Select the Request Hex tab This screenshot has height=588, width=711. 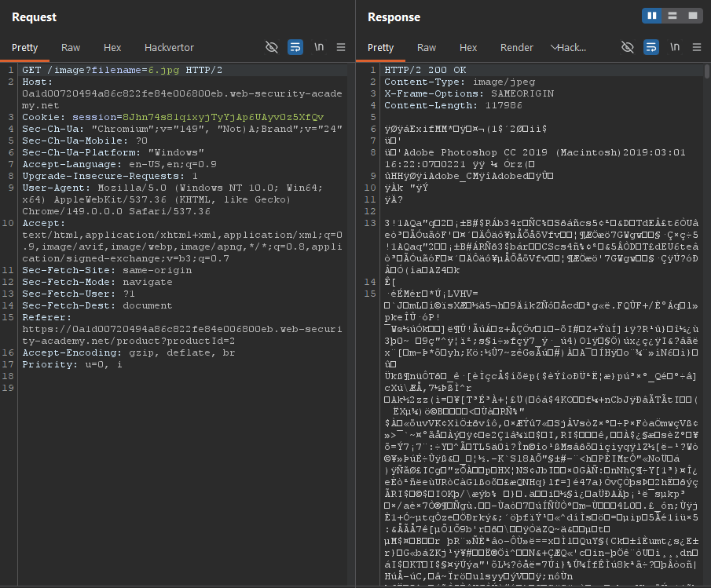click(x=112, y=48)
